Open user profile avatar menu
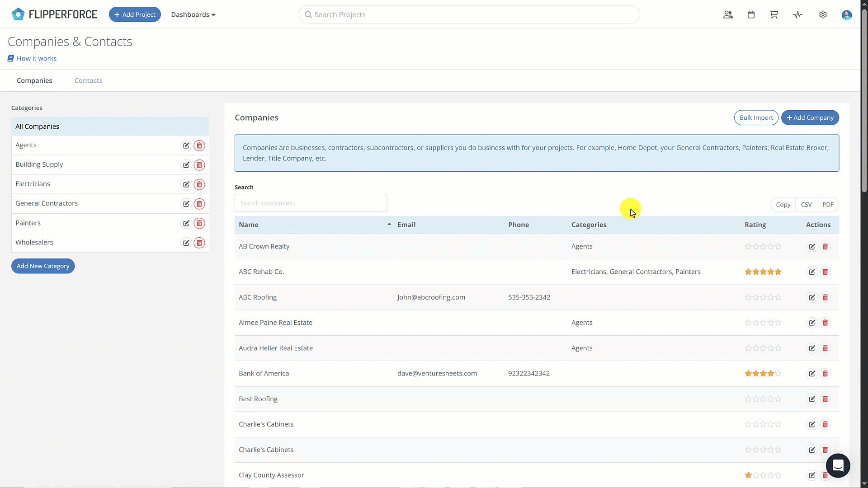868x488 pixels. 846,14
